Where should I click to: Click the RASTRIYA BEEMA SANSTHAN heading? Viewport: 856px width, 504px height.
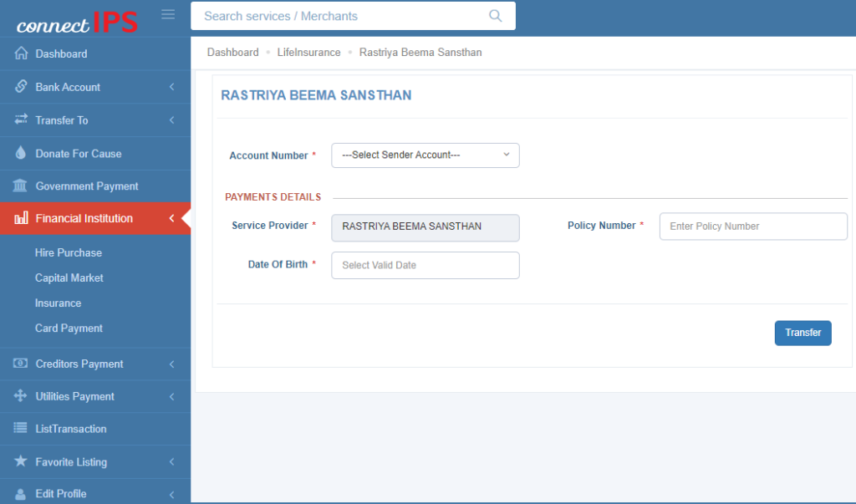[x=316, y=95]
